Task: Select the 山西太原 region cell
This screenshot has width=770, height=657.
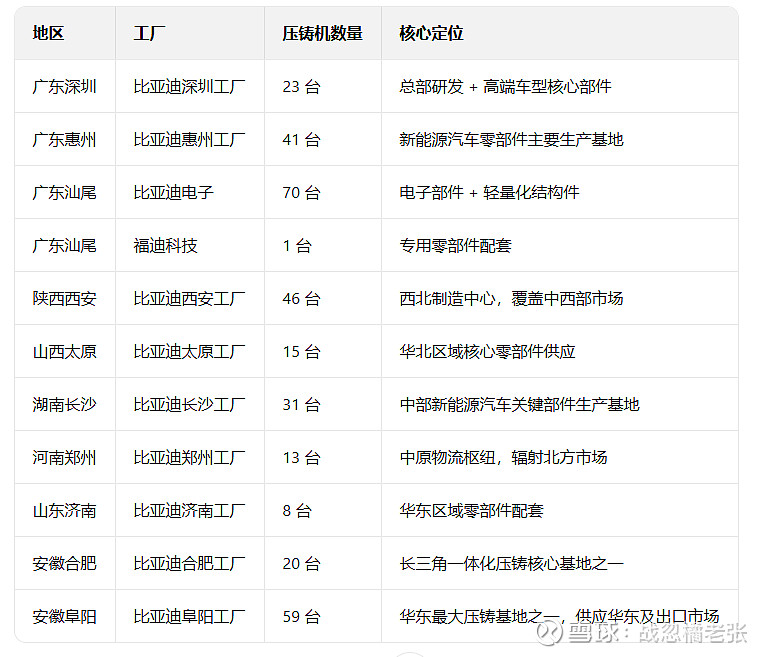Action: pyautogui.click(x=64, y=352)
